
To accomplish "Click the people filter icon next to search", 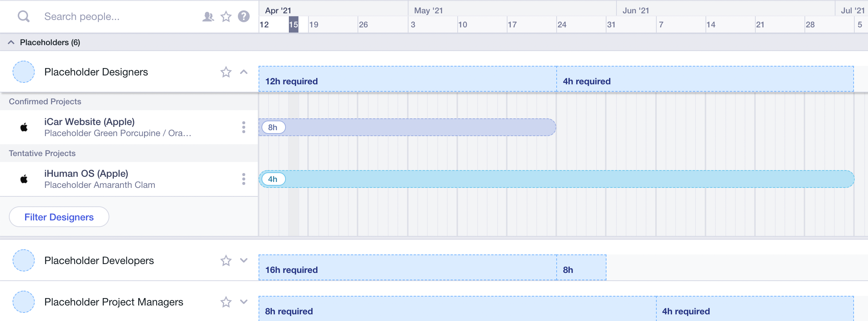I will (x=208, y=16).
